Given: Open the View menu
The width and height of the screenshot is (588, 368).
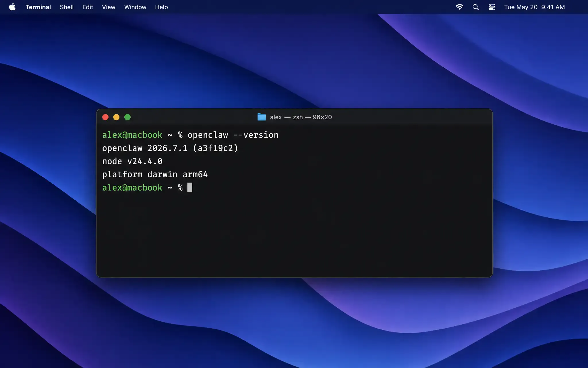Looking at the screenshot, I should tap(109, 7).
